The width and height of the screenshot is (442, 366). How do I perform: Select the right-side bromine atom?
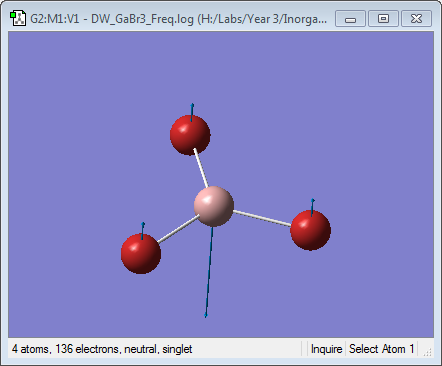coord(311,230)
